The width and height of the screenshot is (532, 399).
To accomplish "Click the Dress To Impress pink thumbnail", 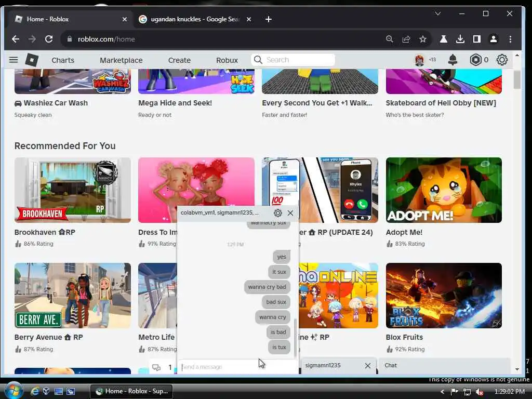I will tap(196, 181).
